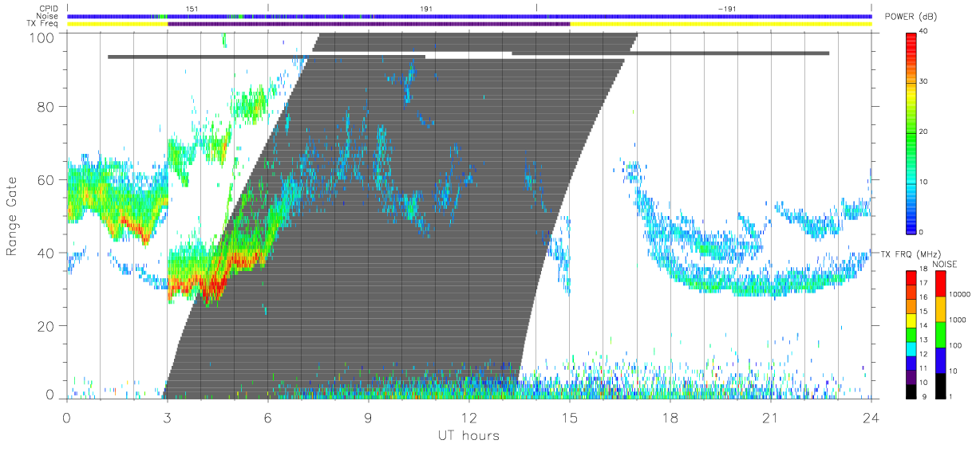
Task: Click Range Gate axis tick label '40'
Action: (x=47, y=253)
